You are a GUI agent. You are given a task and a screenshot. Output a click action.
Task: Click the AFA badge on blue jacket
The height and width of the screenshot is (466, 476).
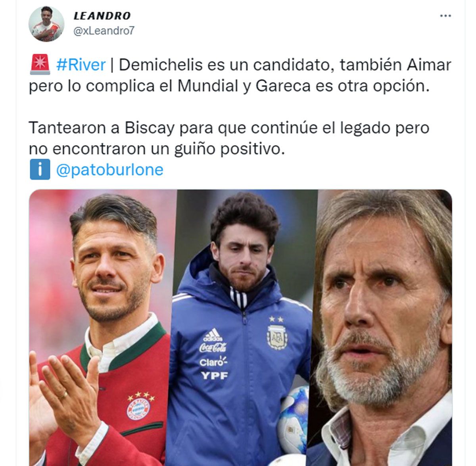[x=277, y=337]
